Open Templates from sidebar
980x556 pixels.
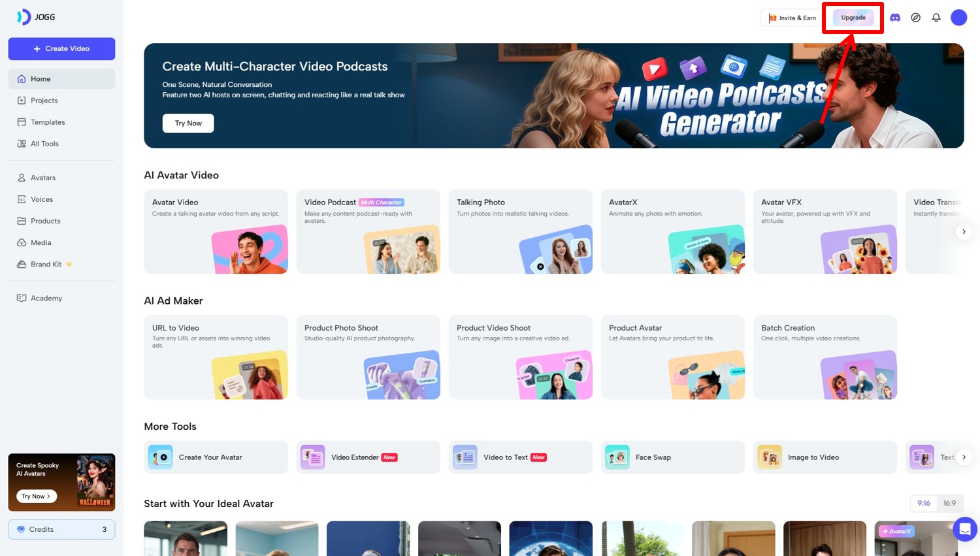coord(48,122)
